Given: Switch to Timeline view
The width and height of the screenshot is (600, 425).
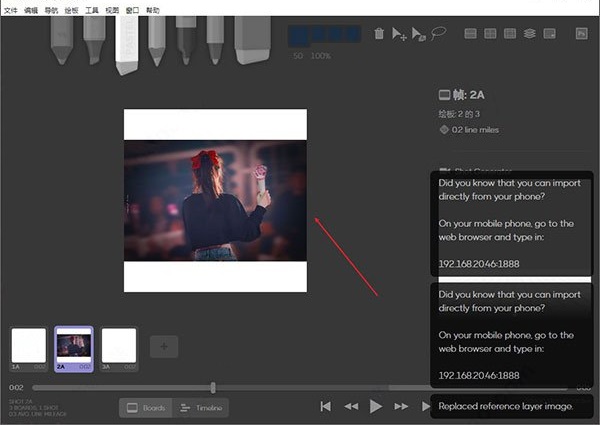Looking at the screenshot, I should click(x=201, y=407).
